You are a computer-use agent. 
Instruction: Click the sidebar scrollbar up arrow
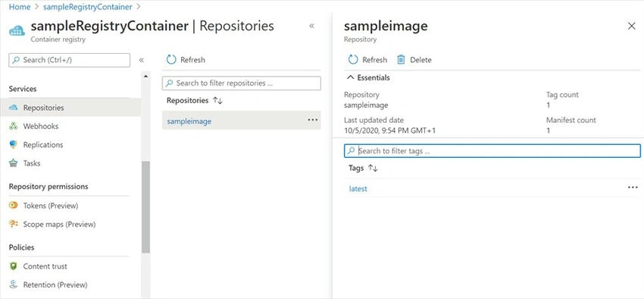click(145, 76)
